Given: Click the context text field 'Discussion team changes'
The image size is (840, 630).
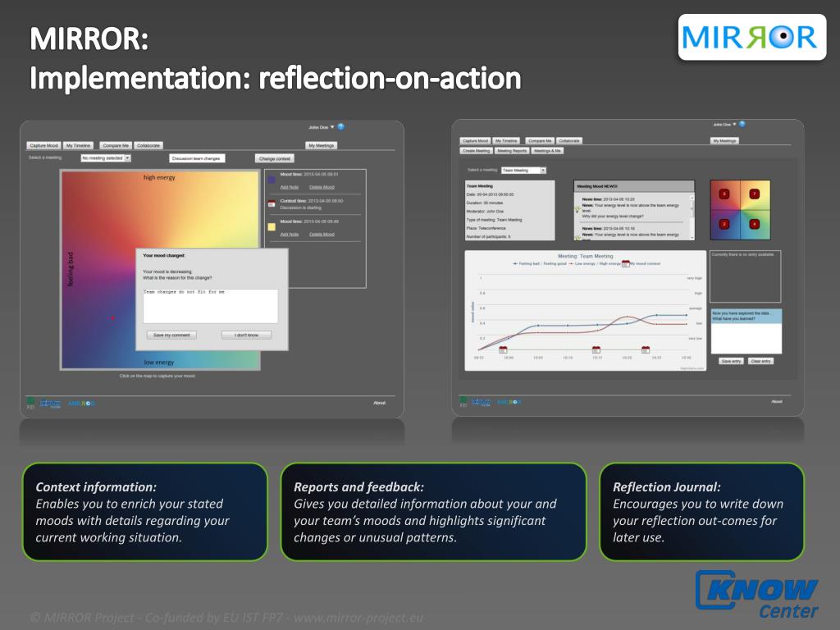Looking at the screenshot, I should pyautogui.click(x=197, y=158).
